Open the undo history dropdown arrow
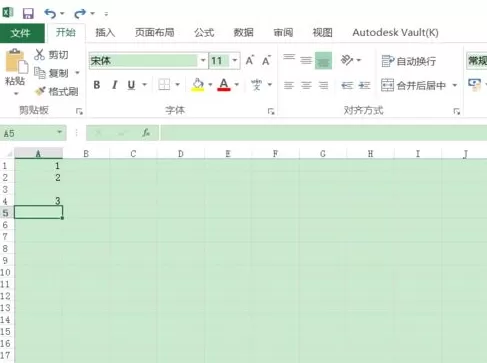This screenshot has height=363, width=487. [62, 14]
